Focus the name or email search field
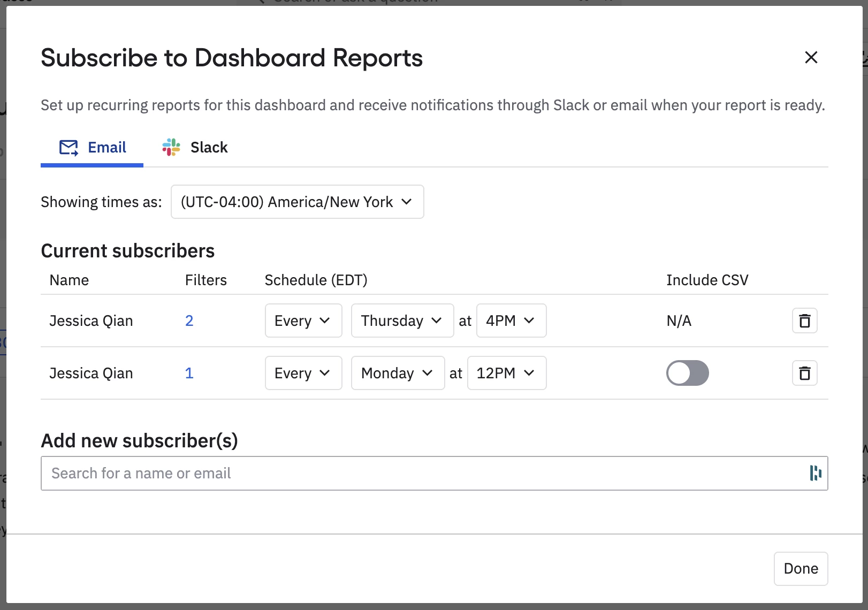Screen dimensions: 868x610 click(x=434, y=473)
